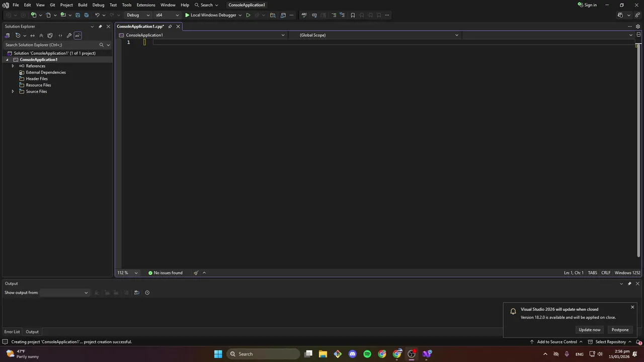The image size is (644, 362).
Task: Expand the Source Files folder
Action: point(13,92)
